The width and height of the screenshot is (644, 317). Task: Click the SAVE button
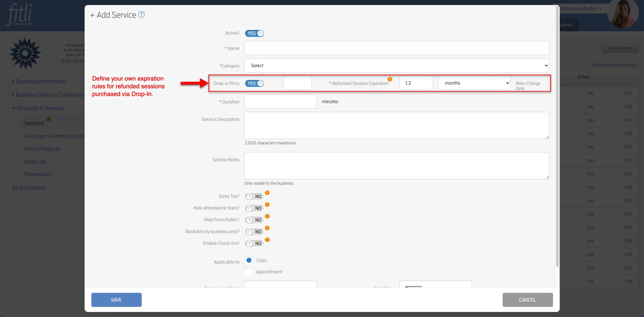(x=116, y=300)
